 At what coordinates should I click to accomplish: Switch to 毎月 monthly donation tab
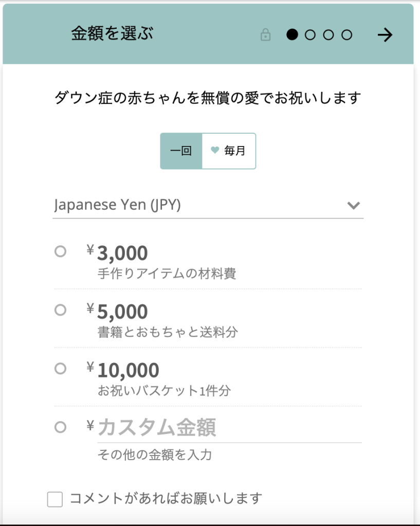[229, 151]
